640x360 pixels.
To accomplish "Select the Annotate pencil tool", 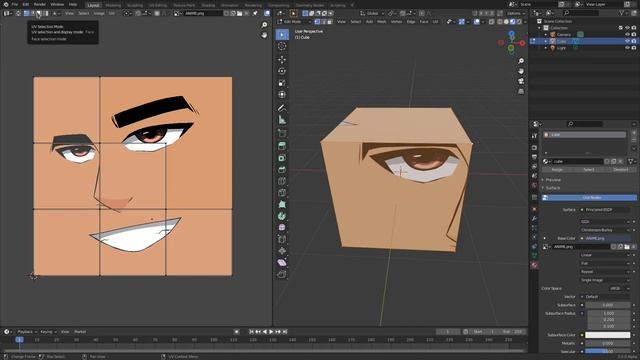I will coord(282,108).
